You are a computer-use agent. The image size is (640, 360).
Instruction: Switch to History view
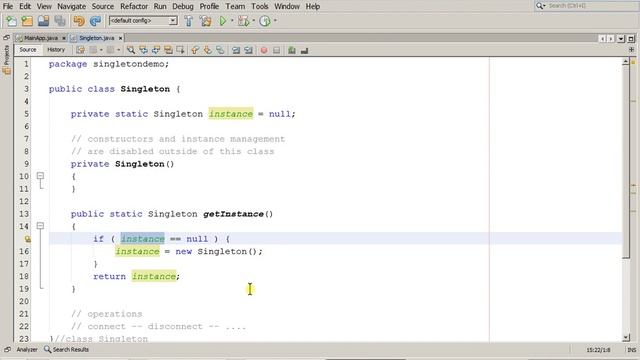pos(56,50)
